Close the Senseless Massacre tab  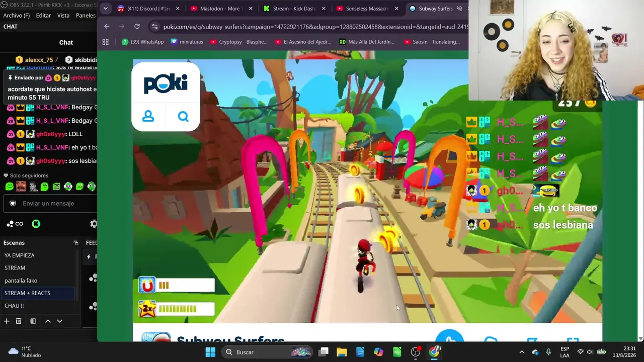coord(396,9)
